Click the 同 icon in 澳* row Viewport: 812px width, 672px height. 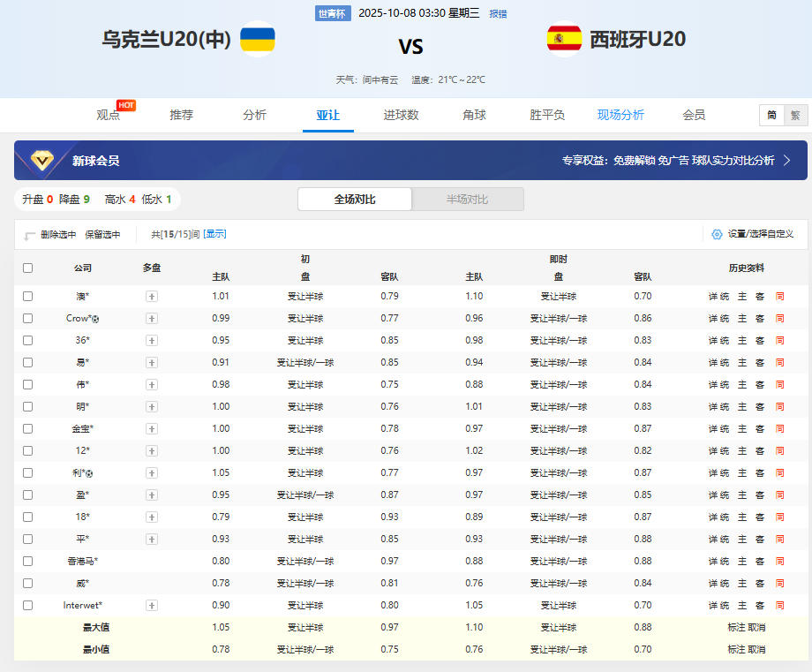[779, 297]
